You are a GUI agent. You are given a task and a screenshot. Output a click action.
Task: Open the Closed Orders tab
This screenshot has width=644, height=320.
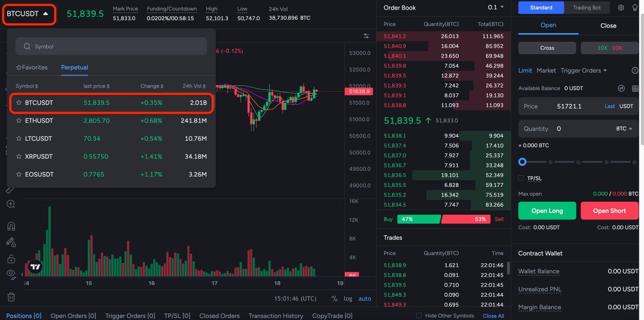(219, 316)
